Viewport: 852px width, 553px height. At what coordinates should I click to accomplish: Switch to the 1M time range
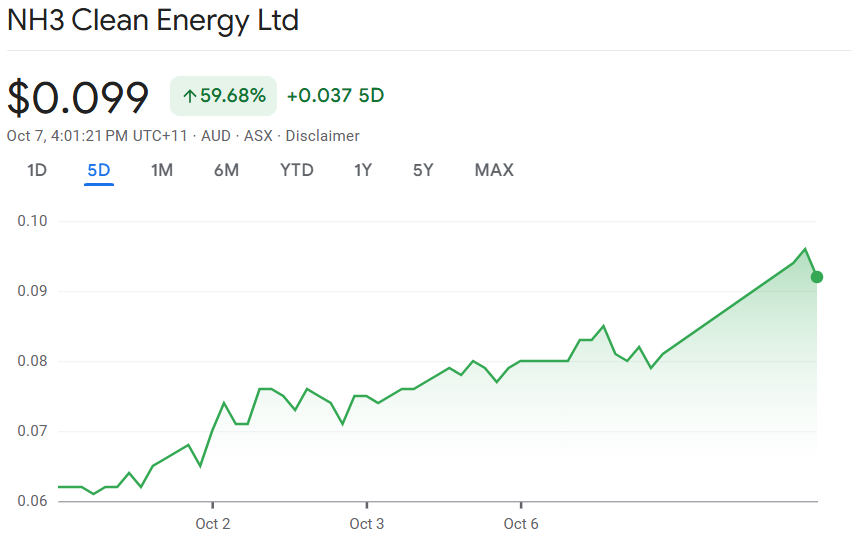tap(162, 170)
